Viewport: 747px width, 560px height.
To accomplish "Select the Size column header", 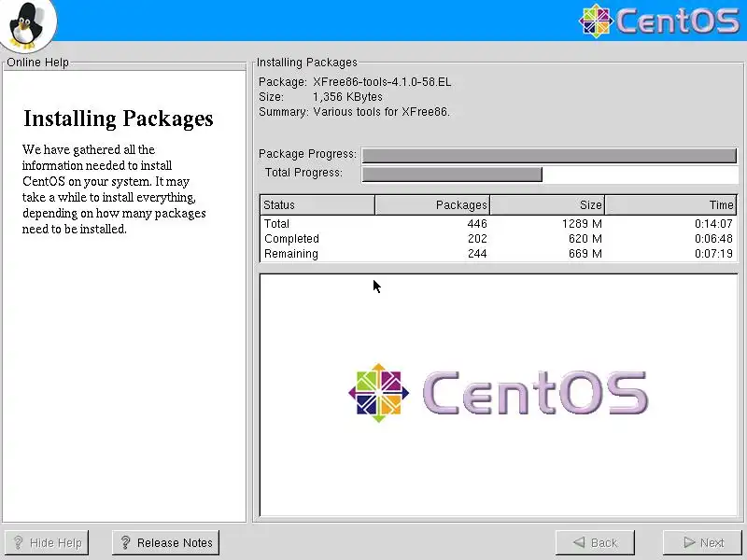I will [547, 204].
